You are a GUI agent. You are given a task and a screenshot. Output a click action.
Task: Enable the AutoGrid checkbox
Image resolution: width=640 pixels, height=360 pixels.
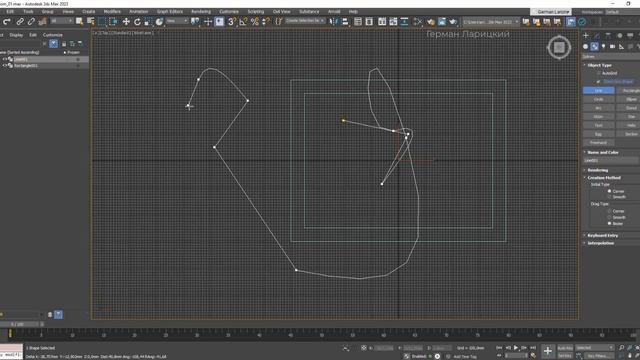tap(598, 73)
